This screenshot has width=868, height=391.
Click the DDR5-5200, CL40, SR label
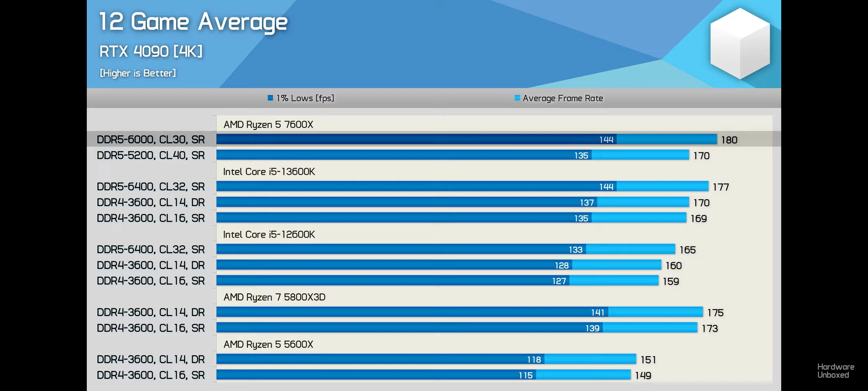tap(150, 155)
